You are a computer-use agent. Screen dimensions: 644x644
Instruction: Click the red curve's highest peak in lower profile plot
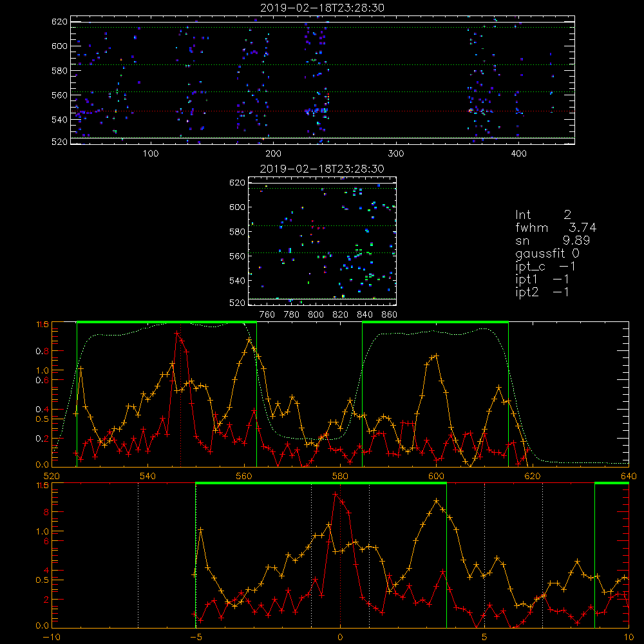336,495
